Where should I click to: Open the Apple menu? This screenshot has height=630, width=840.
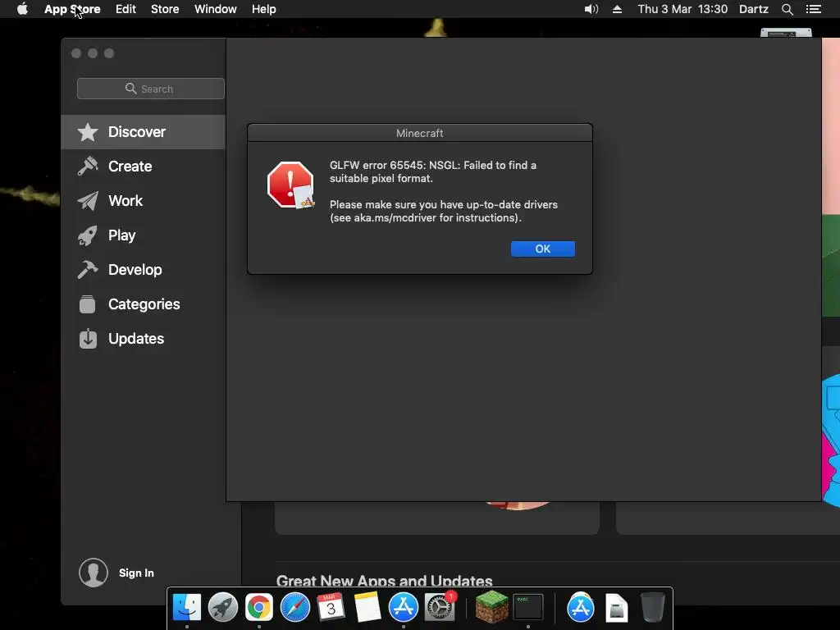[22, 9]
